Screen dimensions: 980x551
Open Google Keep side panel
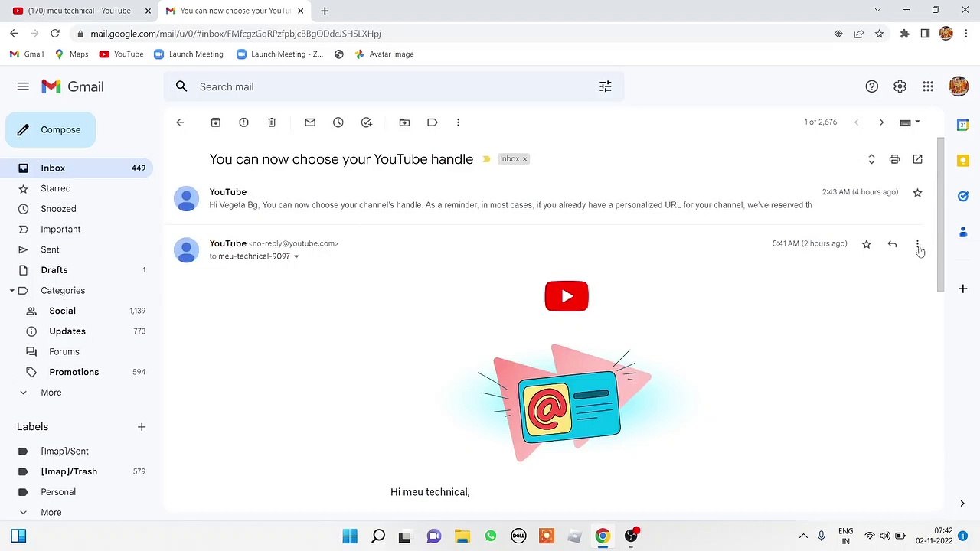[x=962, y=161]
